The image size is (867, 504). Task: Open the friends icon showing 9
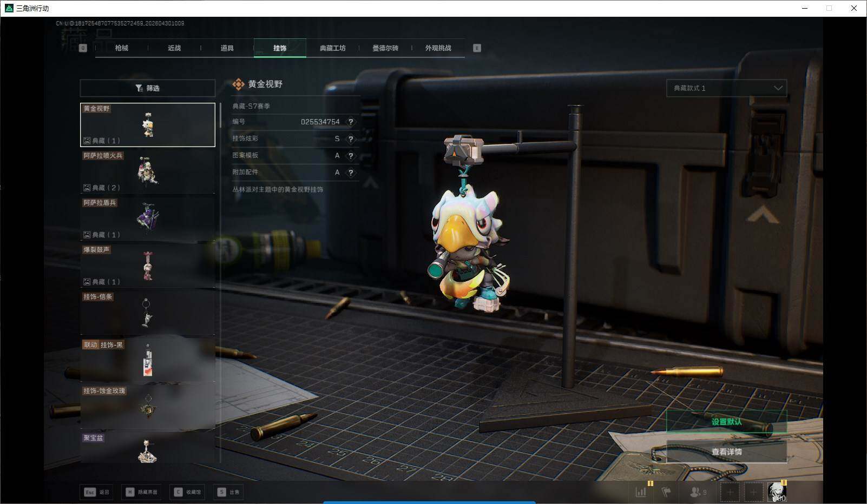coord(698,492)
